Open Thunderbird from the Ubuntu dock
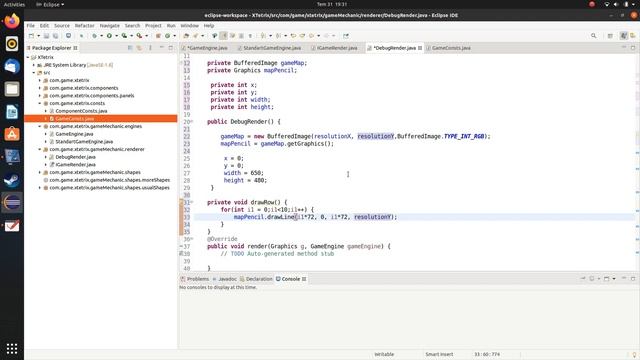640x360 pixels. point(12,66)
